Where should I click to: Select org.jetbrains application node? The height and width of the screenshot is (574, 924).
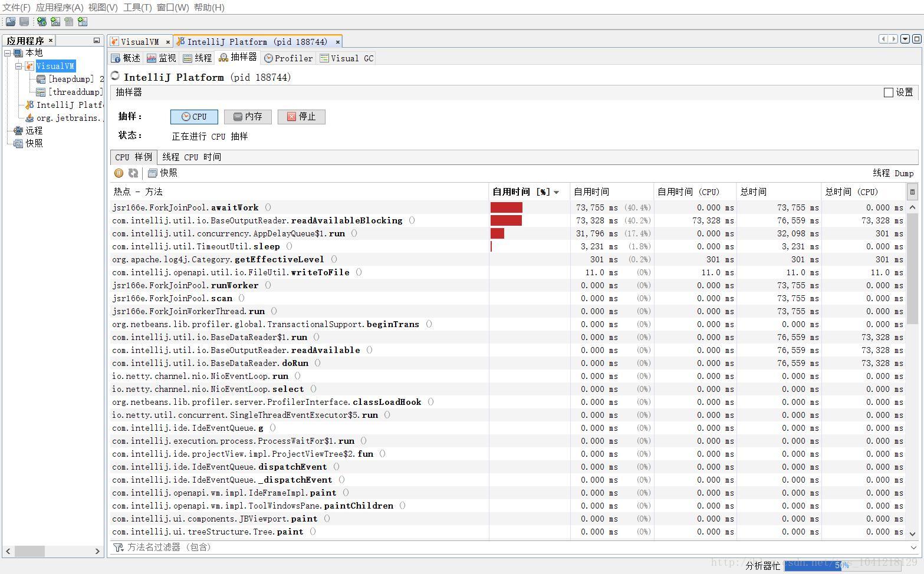pyautogui.click(x=65, y=118)
